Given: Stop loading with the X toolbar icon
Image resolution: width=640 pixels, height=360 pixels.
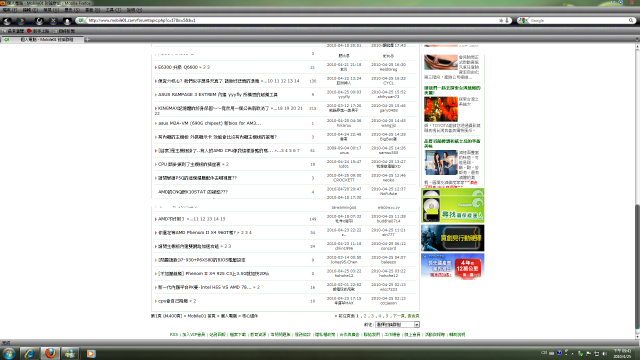Looking at the screenshot, I should coord(53,20).
